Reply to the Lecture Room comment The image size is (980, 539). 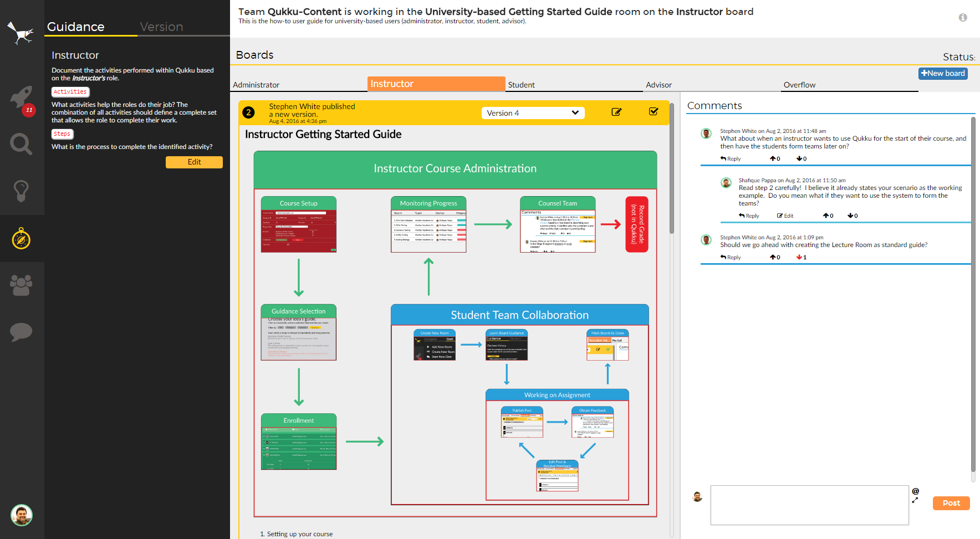(731, 257)
